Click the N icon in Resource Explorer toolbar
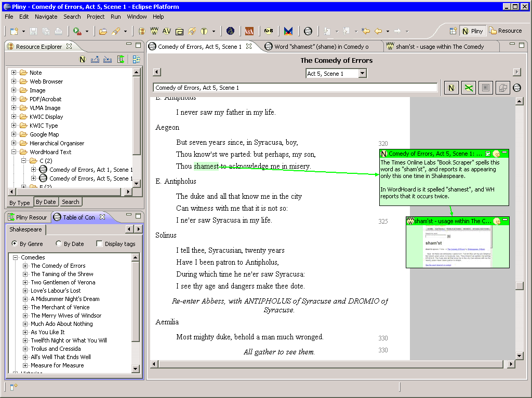532x398 pixels. 83,60
